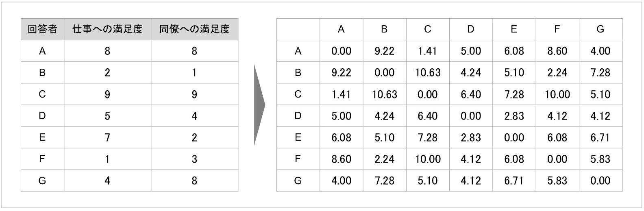Select row label G in left table
The image size is (644, 211).
42,181
